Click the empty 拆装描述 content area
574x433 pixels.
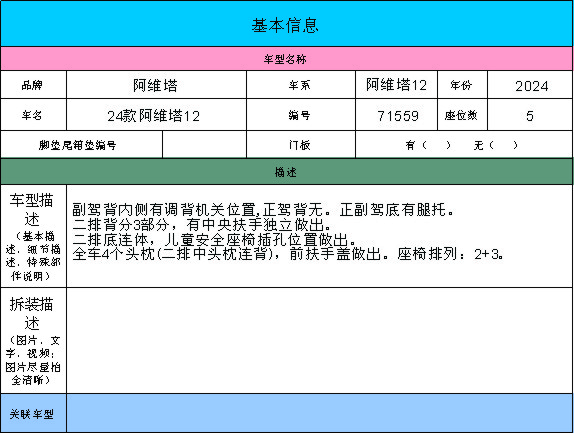click(320, 340)
